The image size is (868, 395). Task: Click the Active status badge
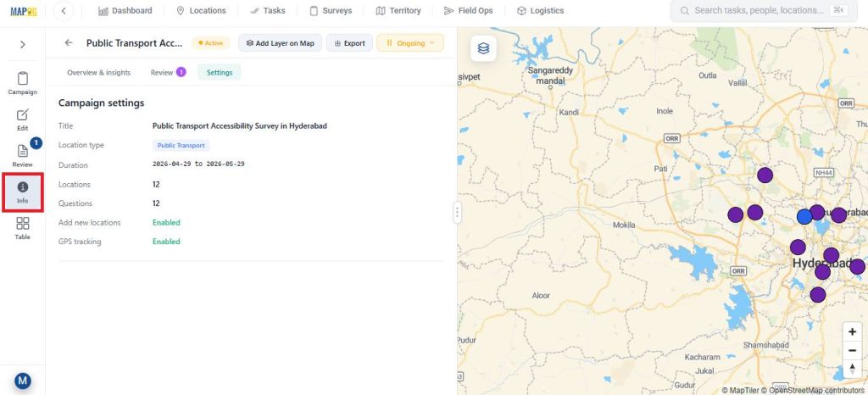(210, 43)
